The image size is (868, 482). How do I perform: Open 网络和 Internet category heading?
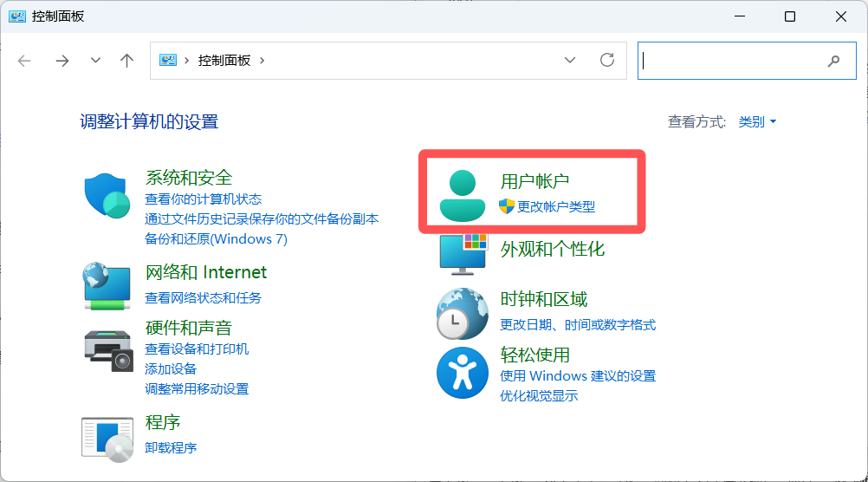coord(206,272)
